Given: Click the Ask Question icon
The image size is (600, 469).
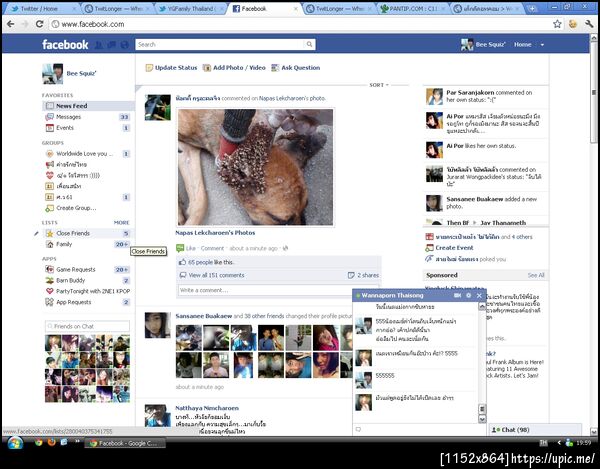Looking at the screenshot, I should [x=275, y=68].
